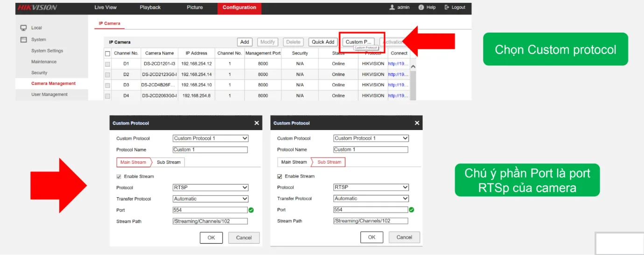Image resolution: width=644 pixels, height=255 pixels.
Task: Open Transfer Protocol dropdown in left dialog
Action: point(210,199)
